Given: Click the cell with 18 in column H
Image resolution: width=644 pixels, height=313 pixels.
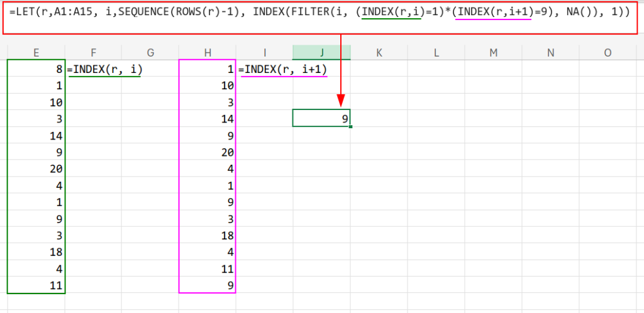Looking at the screenshot, I should 207,235.
